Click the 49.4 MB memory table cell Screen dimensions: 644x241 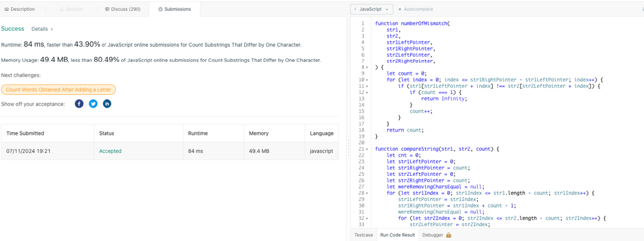click(274, 151)
